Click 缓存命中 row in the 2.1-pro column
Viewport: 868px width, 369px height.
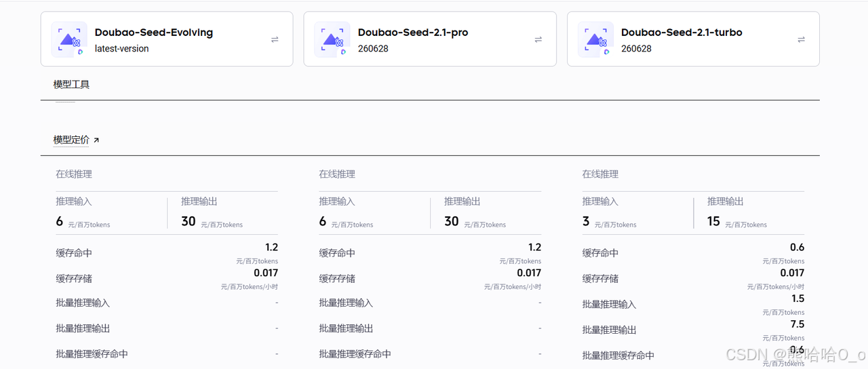click(x=430, y=253)
